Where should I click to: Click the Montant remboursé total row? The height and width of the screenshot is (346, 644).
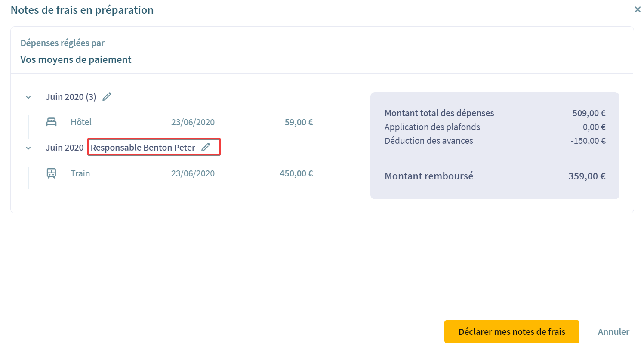pos(495,176)
